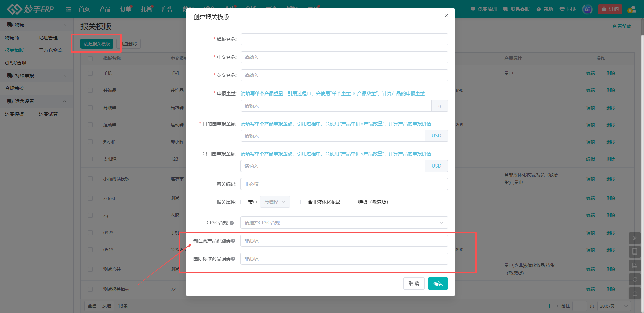Click into the 模板名称 input field

tap(344, 39)
